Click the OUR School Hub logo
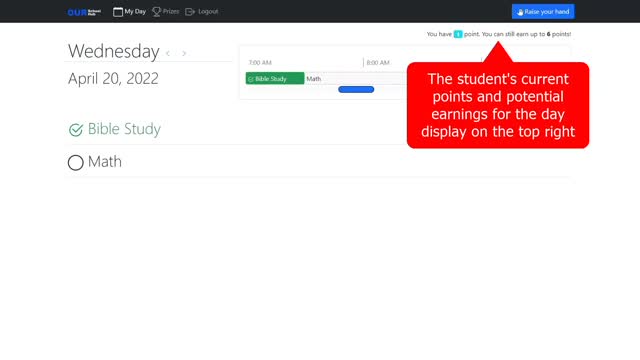This screenshot has width=640, height=360. click(x=84, y=12)
